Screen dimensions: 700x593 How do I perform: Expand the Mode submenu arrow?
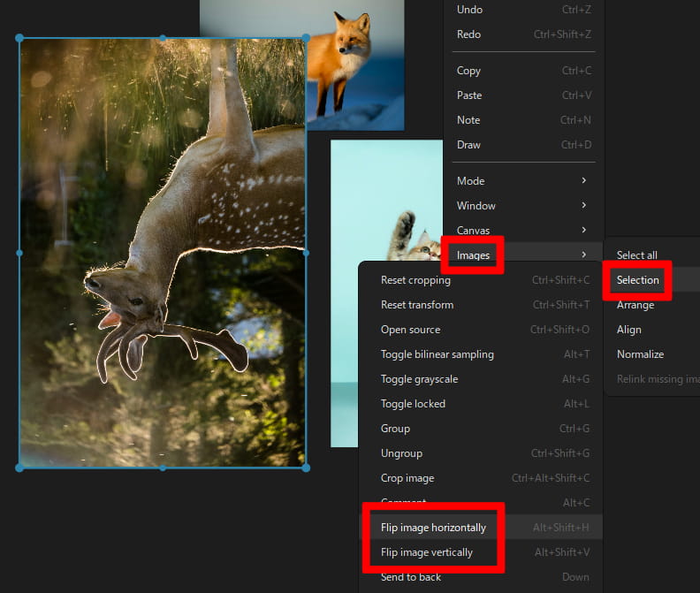pos(583,181)
